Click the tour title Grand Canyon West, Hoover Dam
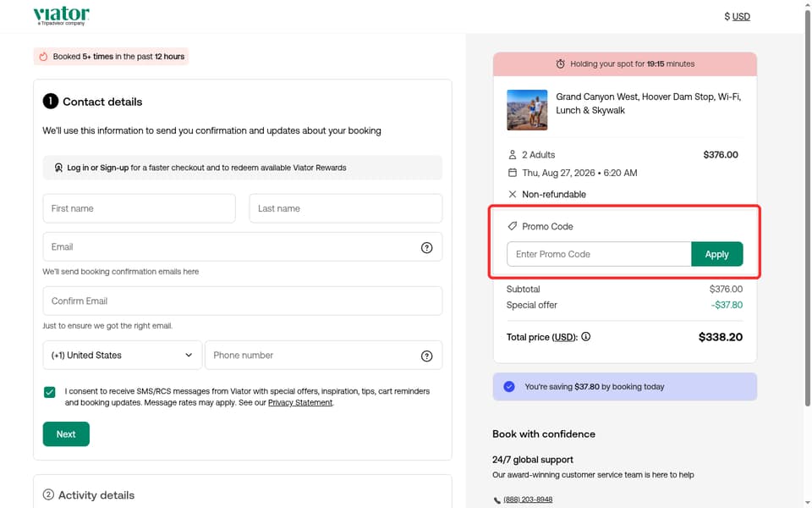Viewport: 812px width, 508px height. (649, 103)
